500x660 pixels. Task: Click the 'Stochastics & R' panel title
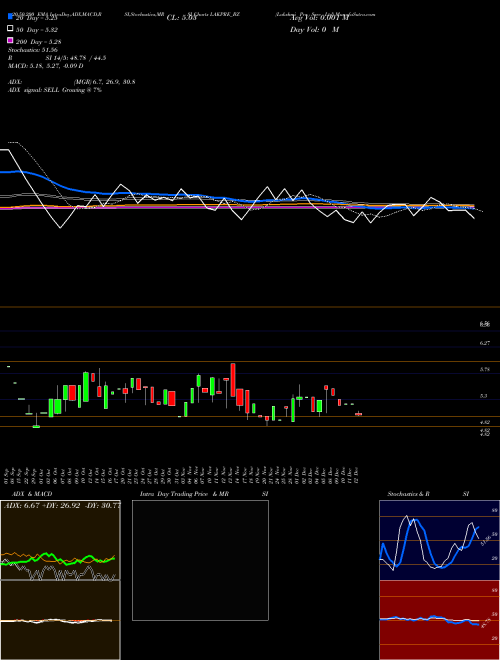click(408, 494)
